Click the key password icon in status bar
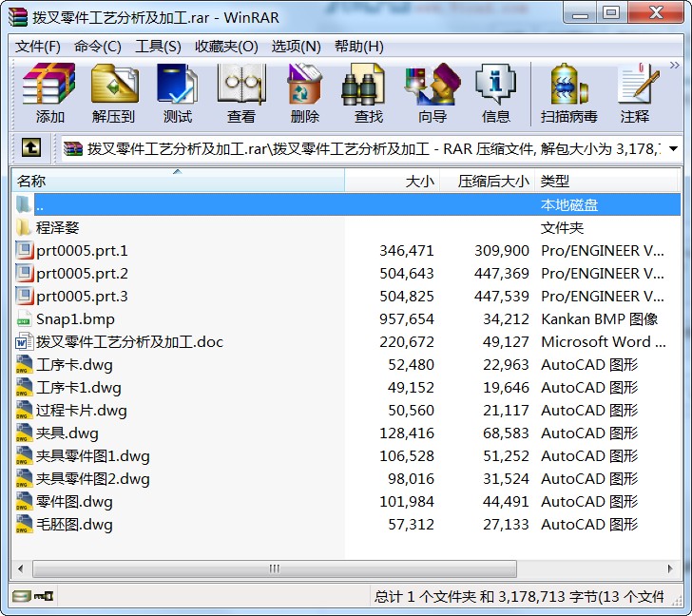692x616 pixels. 44,597
